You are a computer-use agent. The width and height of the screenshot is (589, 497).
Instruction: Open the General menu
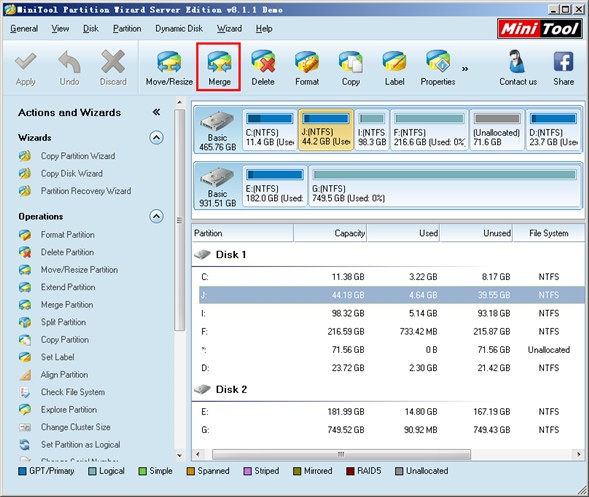pyautogui.click(x=24, y=29)
